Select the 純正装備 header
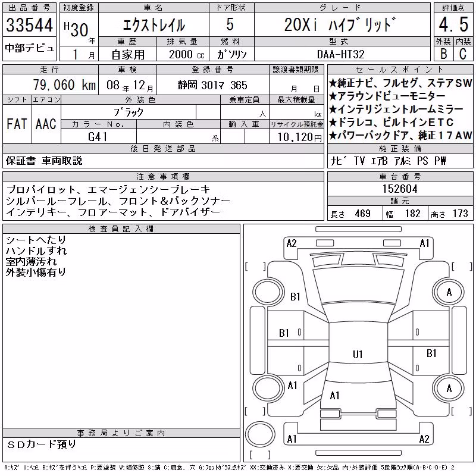 click(400, 148)
